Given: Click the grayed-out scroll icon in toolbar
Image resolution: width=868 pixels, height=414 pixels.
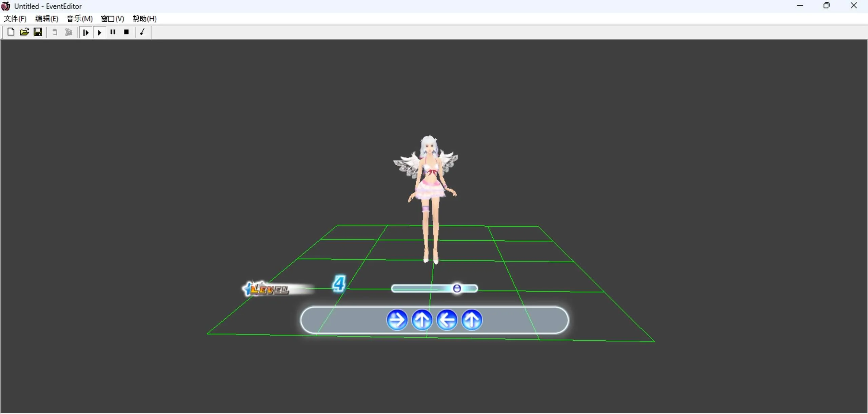Looking at the screenshot, I should pyautogui.click(x=55, y=32).
